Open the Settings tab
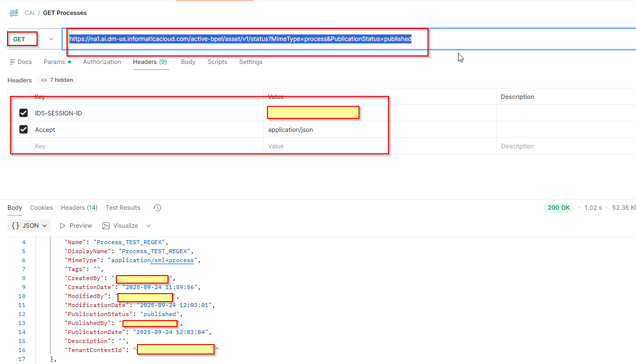Viewport: 636px width, 364px height. (x=250, y=62)
